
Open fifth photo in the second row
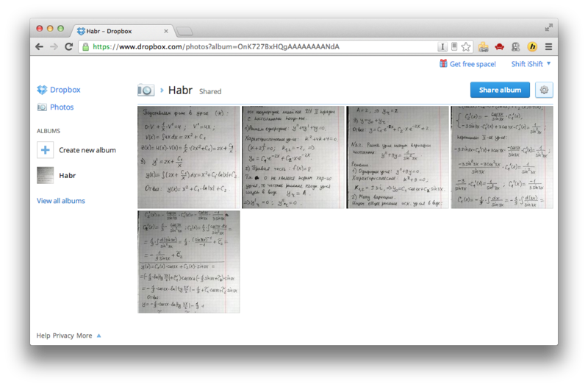point(189,262)
